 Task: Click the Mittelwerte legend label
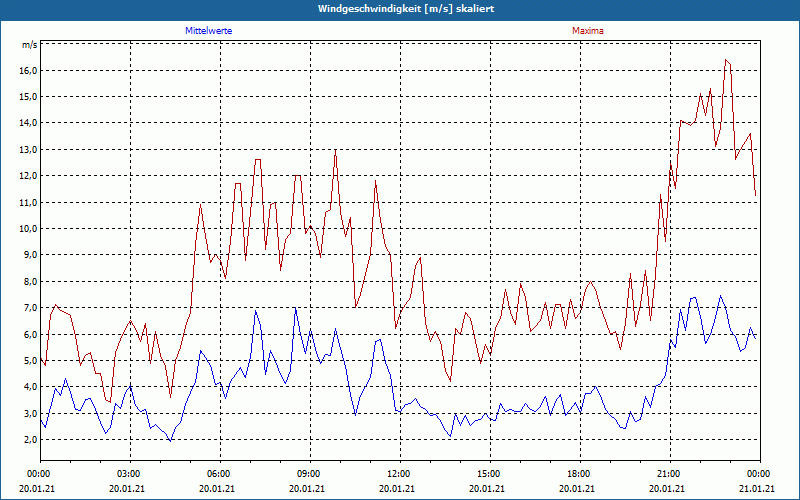coord(208,31)
